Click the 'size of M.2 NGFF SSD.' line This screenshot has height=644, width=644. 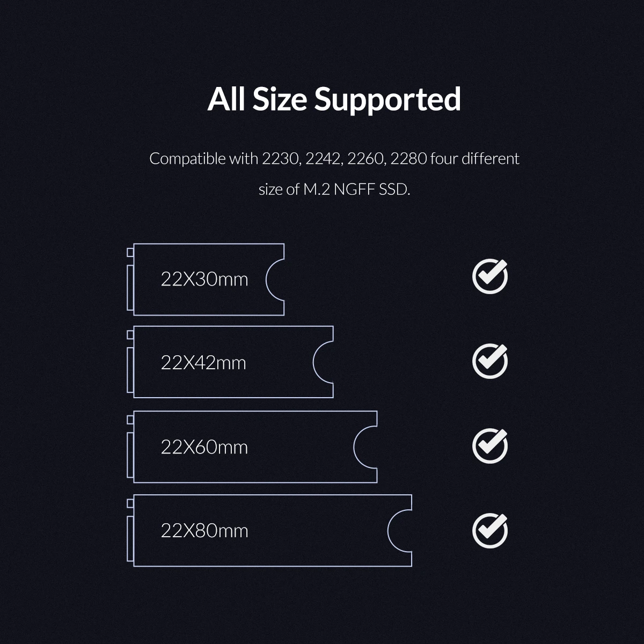pyautogui.click(x=334, y=189)
